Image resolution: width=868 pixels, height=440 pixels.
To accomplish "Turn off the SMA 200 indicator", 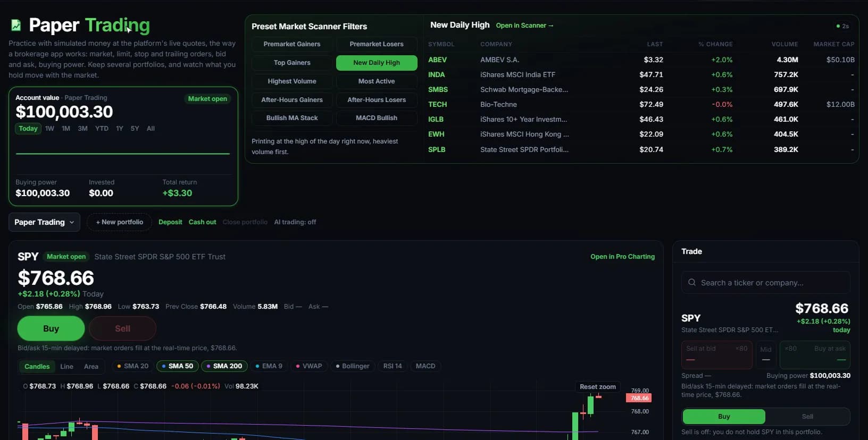I will [224, 366].
